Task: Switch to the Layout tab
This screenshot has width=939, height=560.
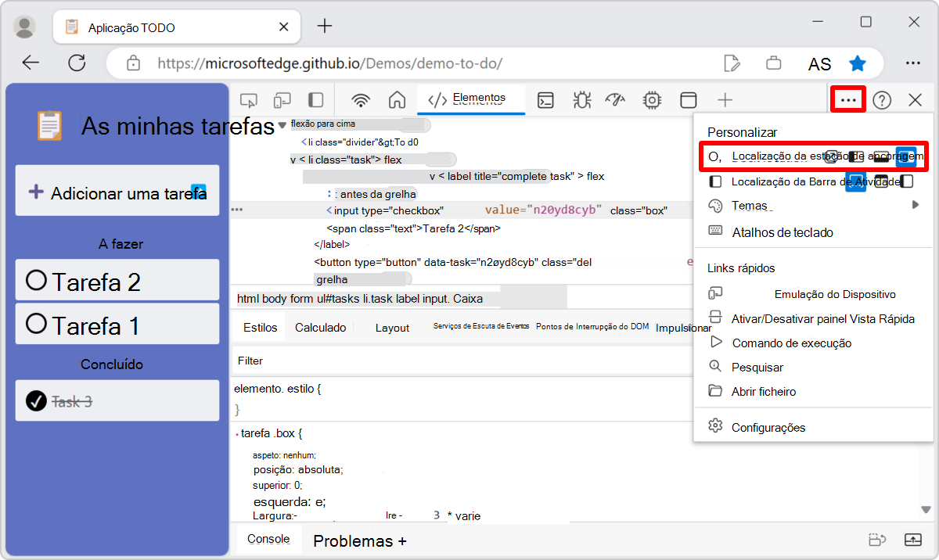Action: coord(392,328)
